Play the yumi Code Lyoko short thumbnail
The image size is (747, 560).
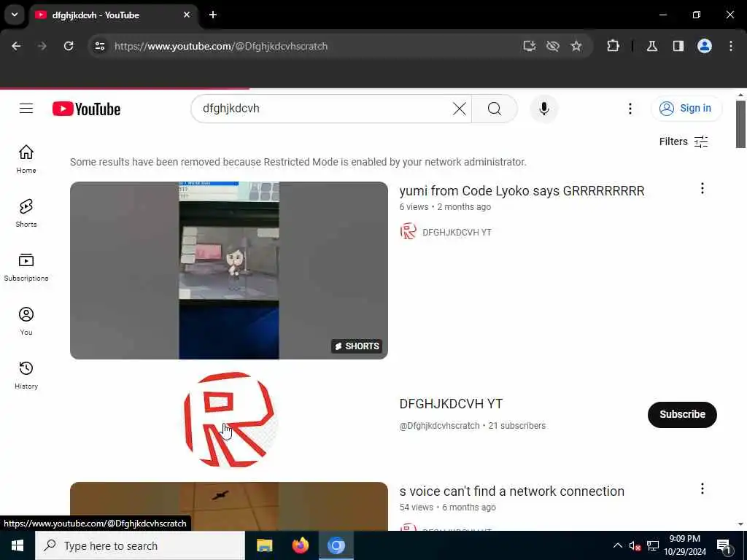pyautogui.click(x=228, y=270)
